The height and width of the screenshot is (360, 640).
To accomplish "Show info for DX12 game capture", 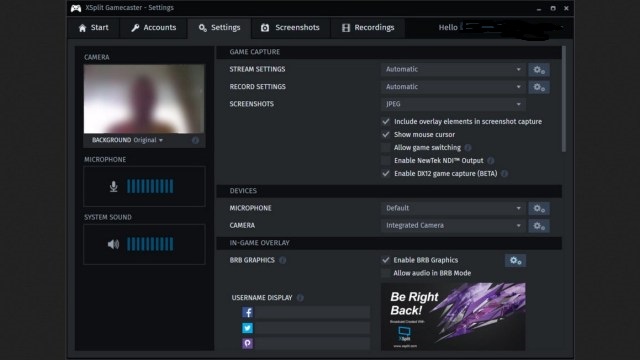I will pos(504,174).
